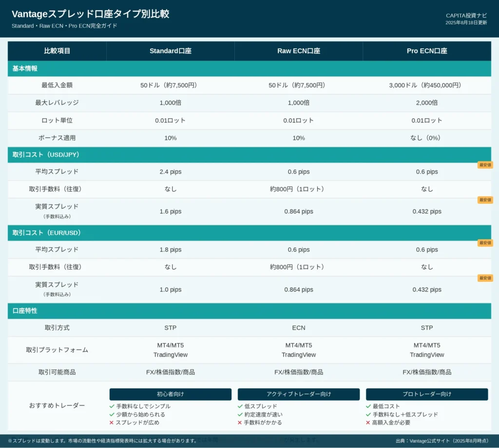Click Raw ECN 0.01ロット cell
This screenshot has height=448, width=499.
(x=299, y=120)
